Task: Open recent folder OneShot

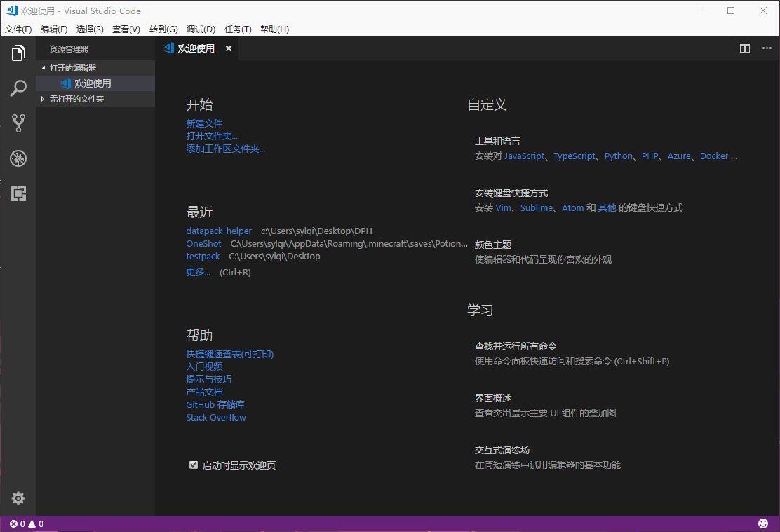Action: click(x=203, y=244)
